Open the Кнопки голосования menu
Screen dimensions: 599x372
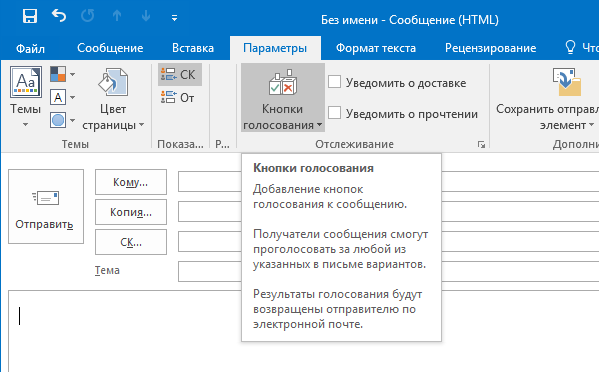[x=283, y=98]
